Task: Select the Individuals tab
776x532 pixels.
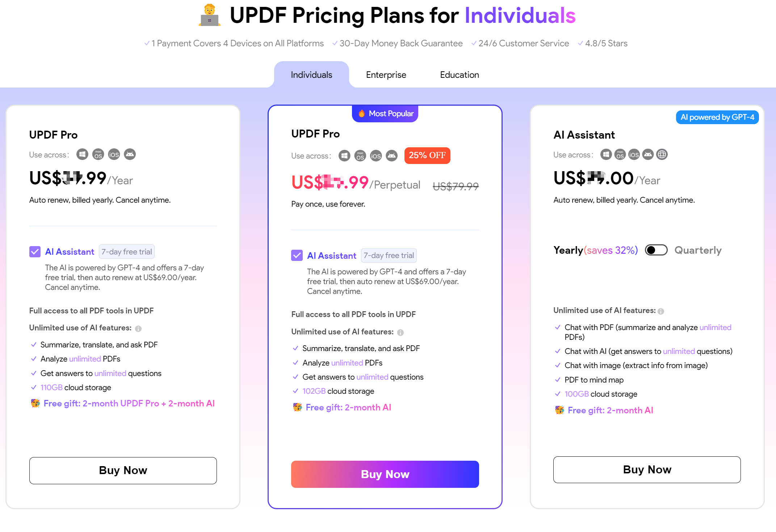Action: pos(311,75)
